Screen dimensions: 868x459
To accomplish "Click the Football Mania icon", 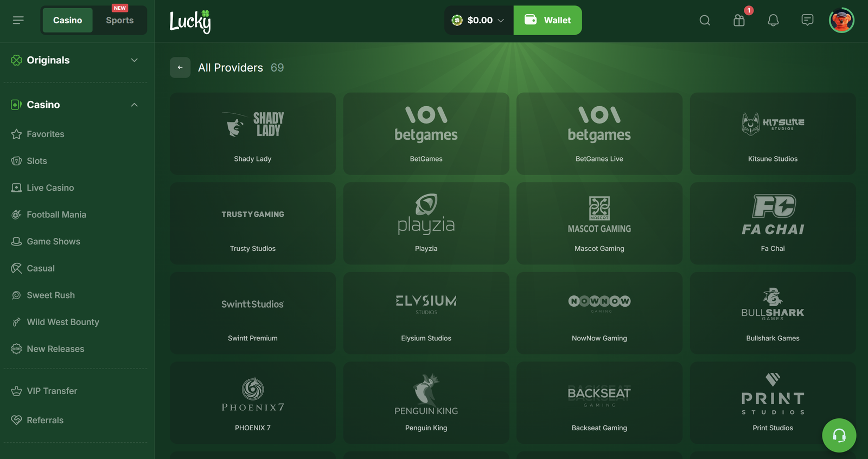I will point(16,215).
